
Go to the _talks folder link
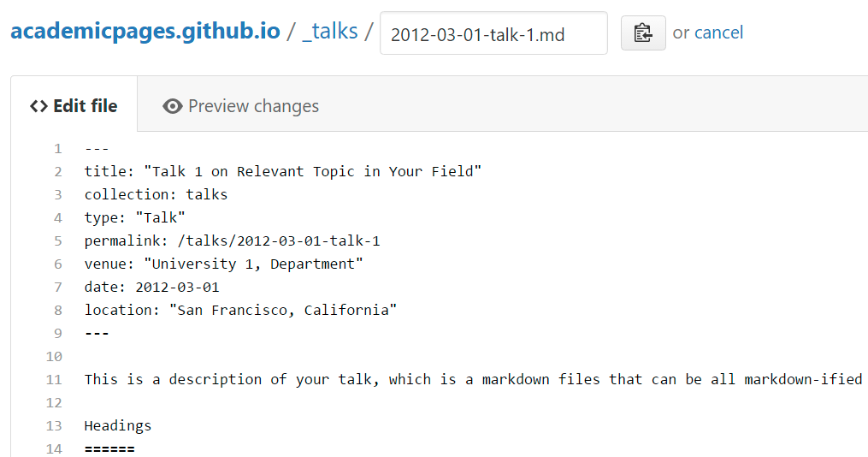329,33
